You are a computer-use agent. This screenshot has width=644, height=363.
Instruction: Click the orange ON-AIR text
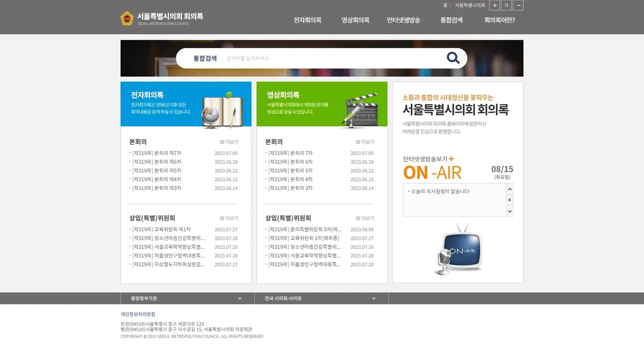[x=432, y=173]
